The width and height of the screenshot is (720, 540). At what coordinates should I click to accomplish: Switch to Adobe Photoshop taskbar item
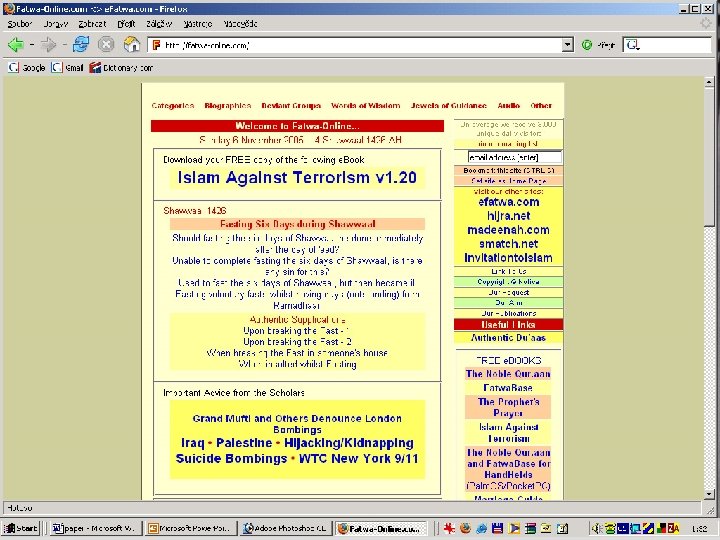pos(287,529)
